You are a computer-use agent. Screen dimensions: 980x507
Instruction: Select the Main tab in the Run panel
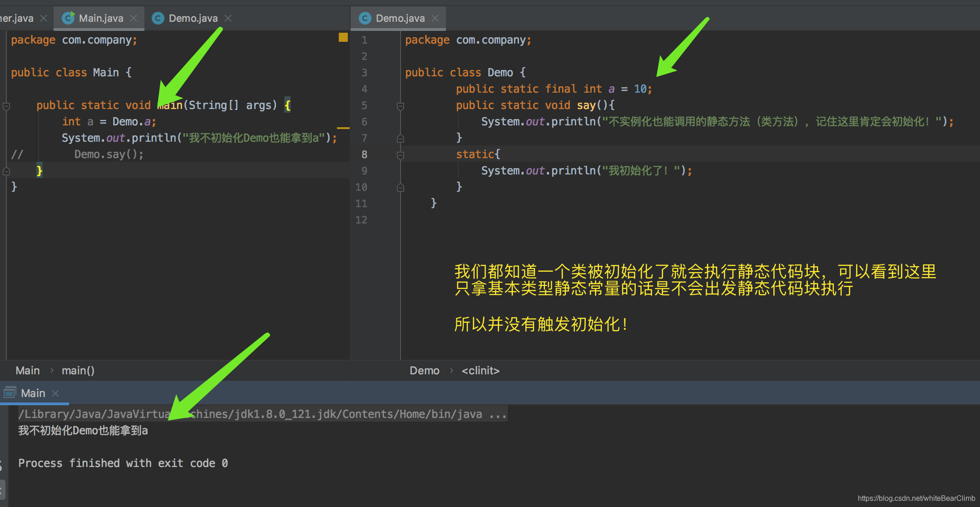pos(33,393)
